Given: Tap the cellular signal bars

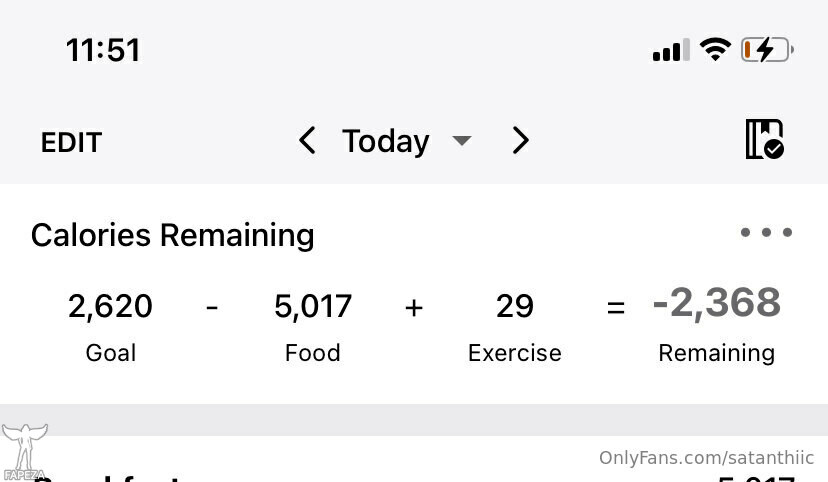Looking at the screenshot, I should [x=671, y=50].
